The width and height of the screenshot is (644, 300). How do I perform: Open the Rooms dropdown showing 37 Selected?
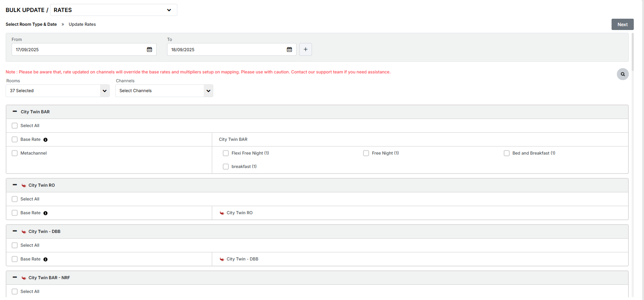57,91
